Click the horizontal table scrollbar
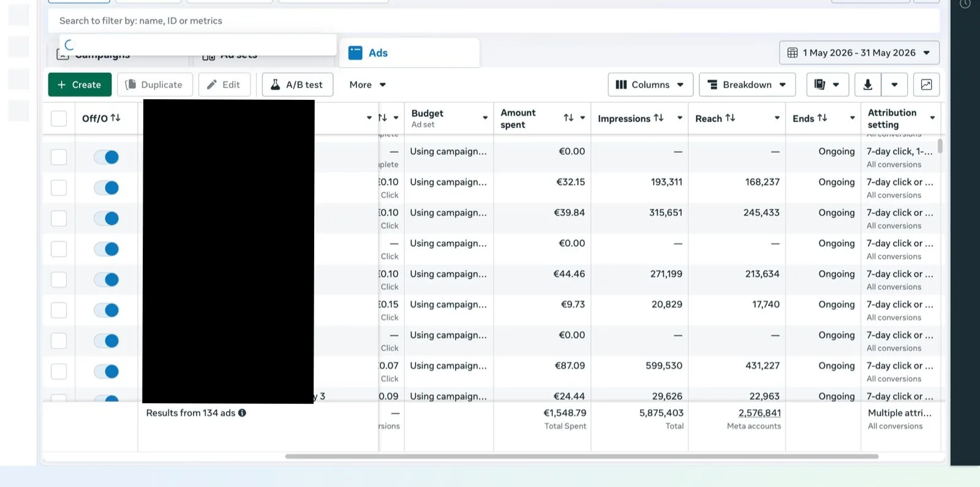Viewport: 980px width, 487px height. click(582, 456)
